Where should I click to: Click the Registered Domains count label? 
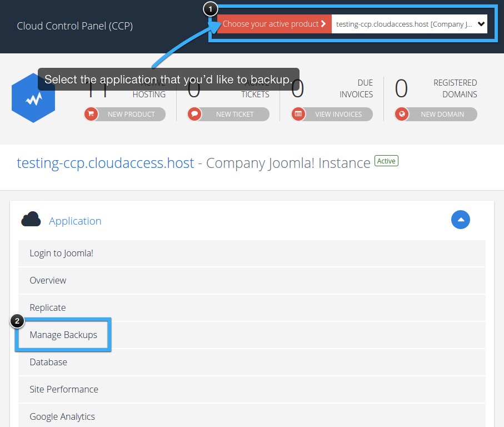click(455, 88)
